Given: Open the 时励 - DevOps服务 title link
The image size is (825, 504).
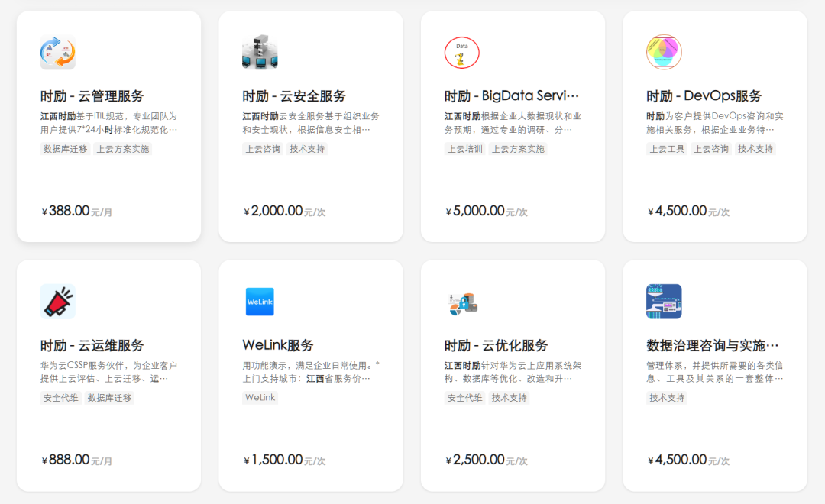Looking at the screenshot, I should pos(704,96).
